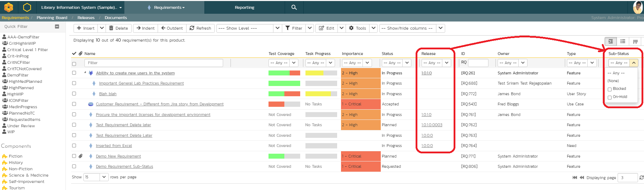Check the On-Hold sub-status option

click(x=610, y=97)
